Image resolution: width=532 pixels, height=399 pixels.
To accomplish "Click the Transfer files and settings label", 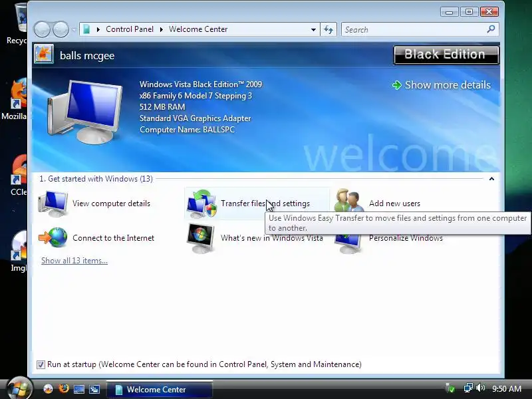I will click(x=265, y=203).
